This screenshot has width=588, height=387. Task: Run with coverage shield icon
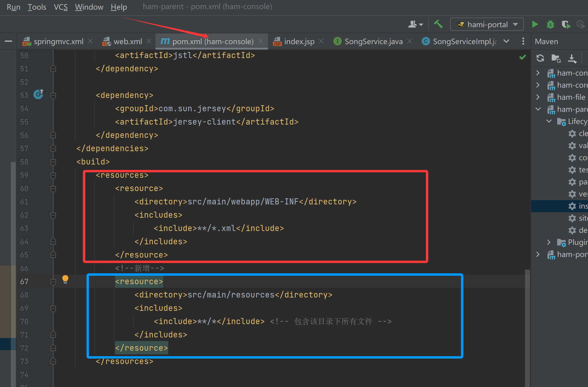[565, 24]
